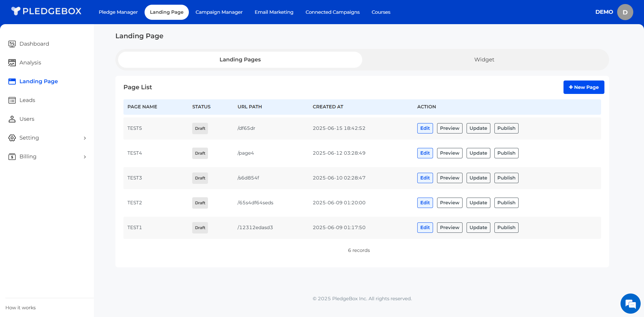Preview the TEST3 page
The image size is (644, 317).
pyautogui.click(x=450, y=178)
